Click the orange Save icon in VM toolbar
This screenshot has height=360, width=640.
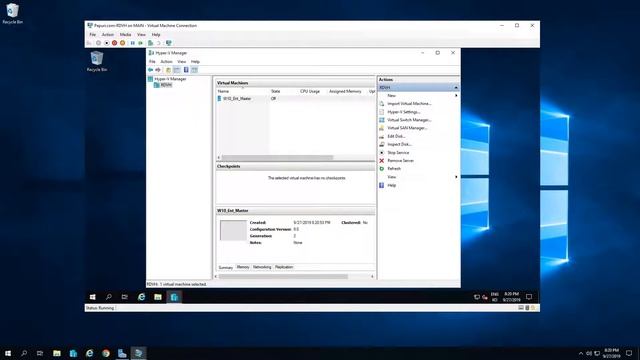122,43
